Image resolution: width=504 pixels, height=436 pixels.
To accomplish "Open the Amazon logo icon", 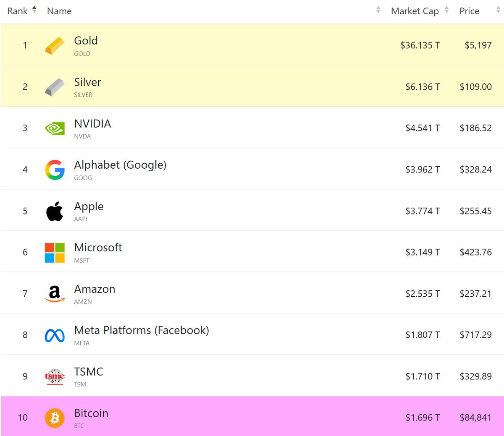I will tap(55, 294).
